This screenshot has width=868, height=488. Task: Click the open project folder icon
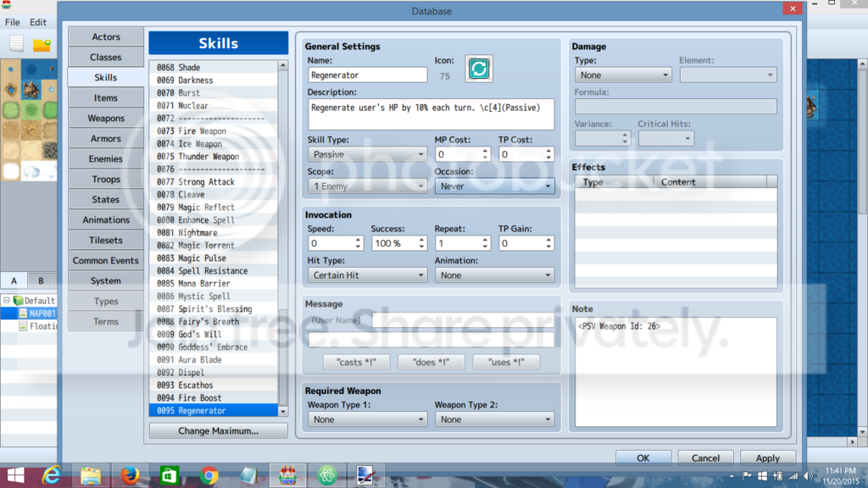coord(42,44)
